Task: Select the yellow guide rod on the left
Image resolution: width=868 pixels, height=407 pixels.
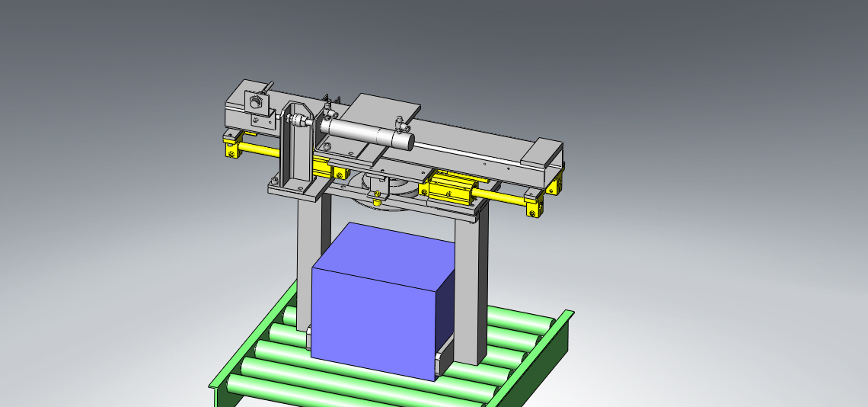Action: (x=260, y=149)
